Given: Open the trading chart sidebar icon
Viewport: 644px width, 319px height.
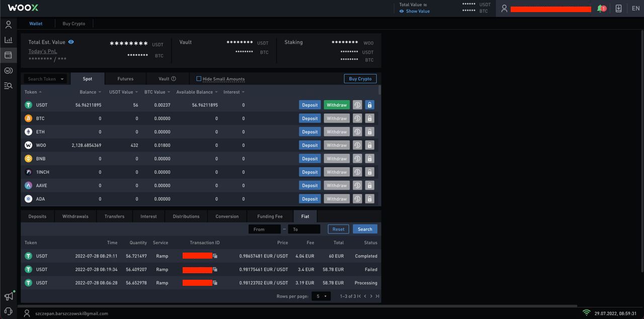Looking at the screenshot, I should (x=8, y=40).
